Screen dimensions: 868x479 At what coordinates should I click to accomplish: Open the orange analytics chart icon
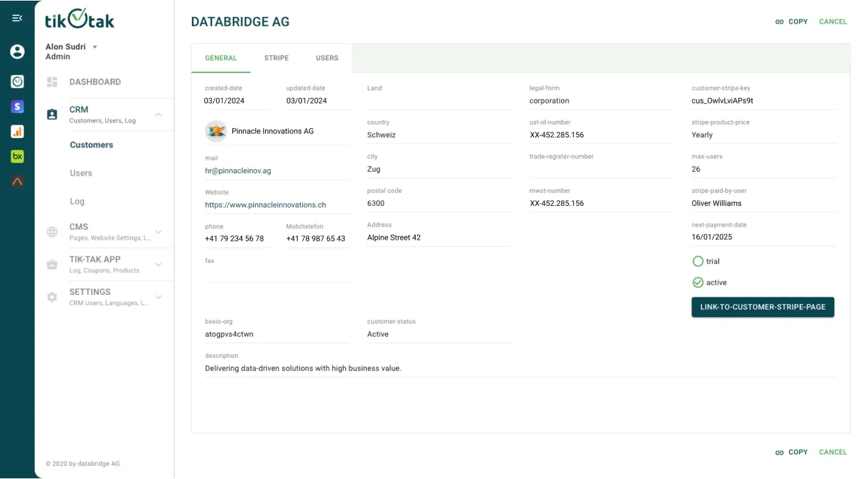pos(17,131)
